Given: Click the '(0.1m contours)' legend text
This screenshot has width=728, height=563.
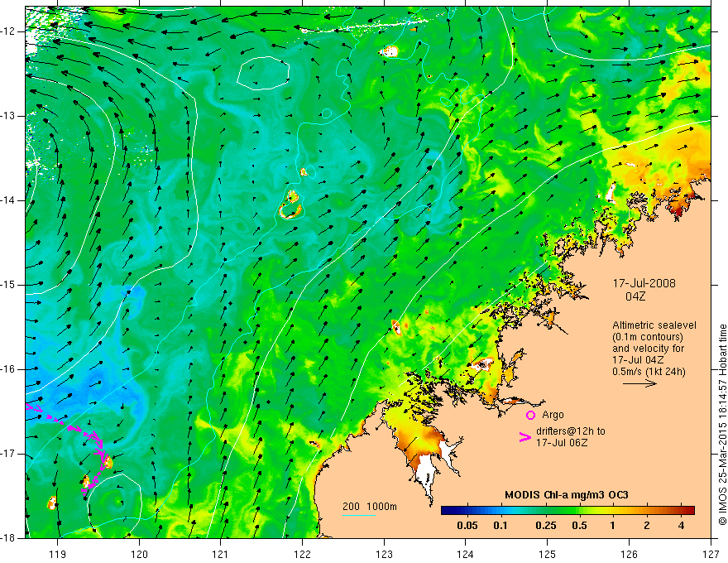Looking at the screenshot, I should 648,337.
